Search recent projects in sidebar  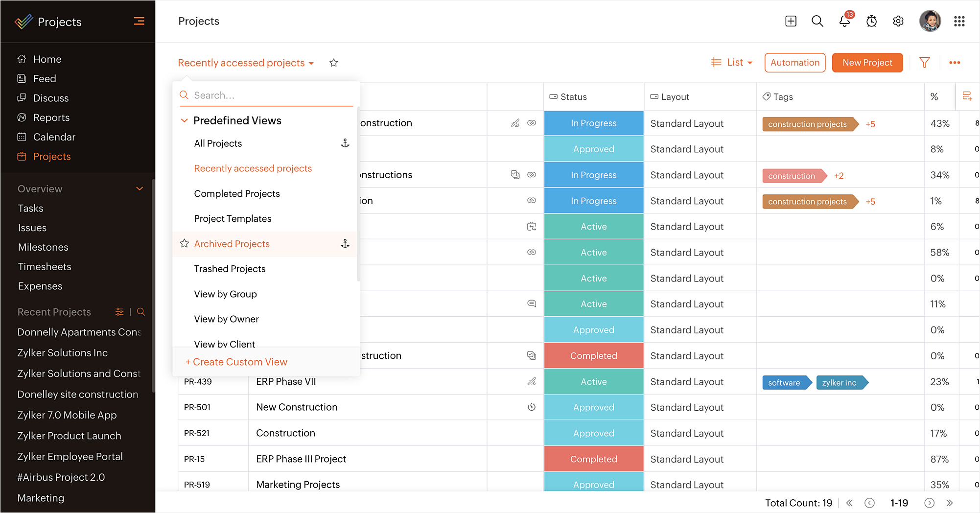[141, 312]
